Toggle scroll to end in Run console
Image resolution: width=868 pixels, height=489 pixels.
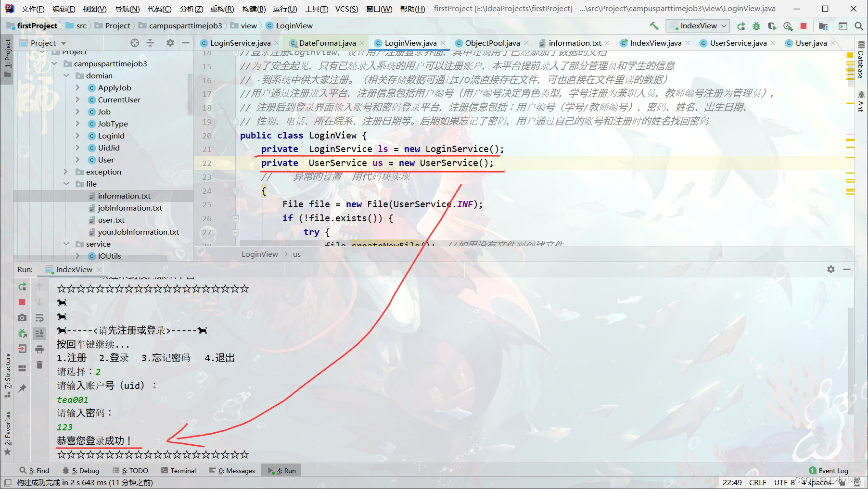pos(39,333)
